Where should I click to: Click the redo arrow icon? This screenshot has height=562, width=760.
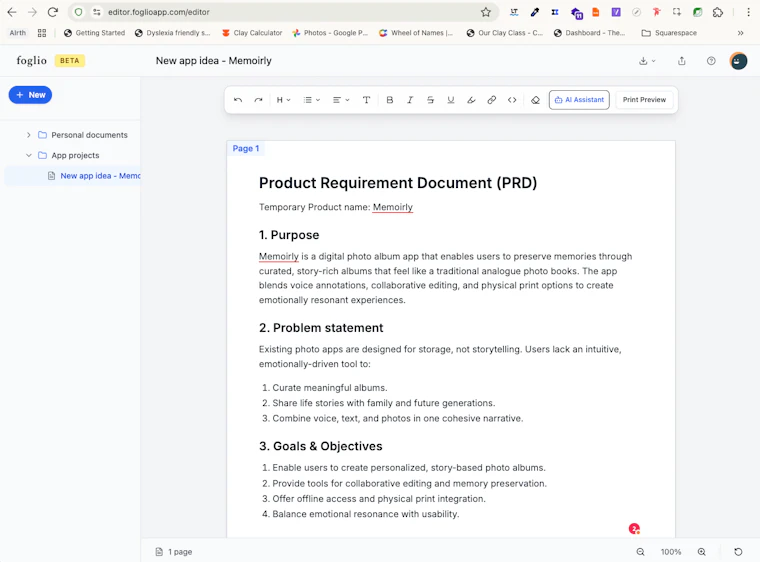click(x=258, y=100)
